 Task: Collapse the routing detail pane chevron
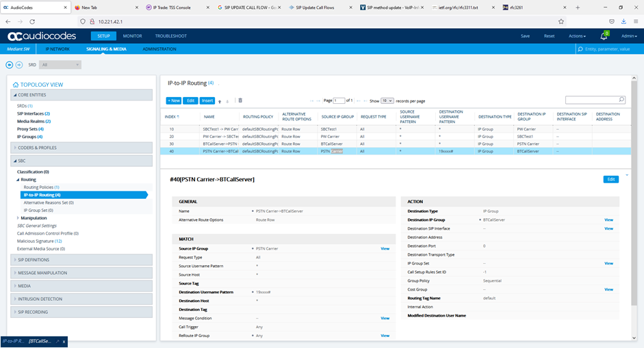(x=627, y=175)
